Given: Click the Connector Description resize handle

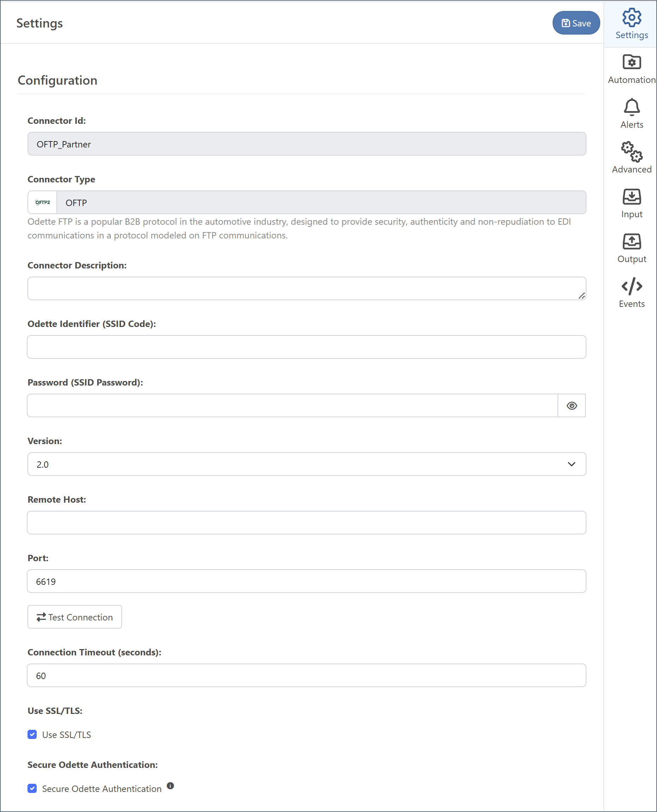Looking at the screenshot, I should click(582, 296).
